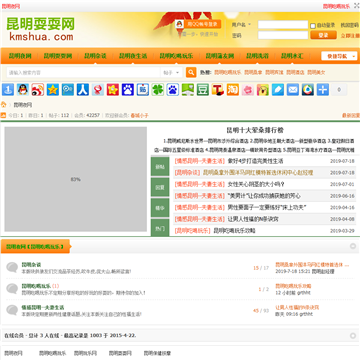Click the Tieba 贴 share icon
Image resolution: width=360 pixels, height=360 pixels.
142,89
